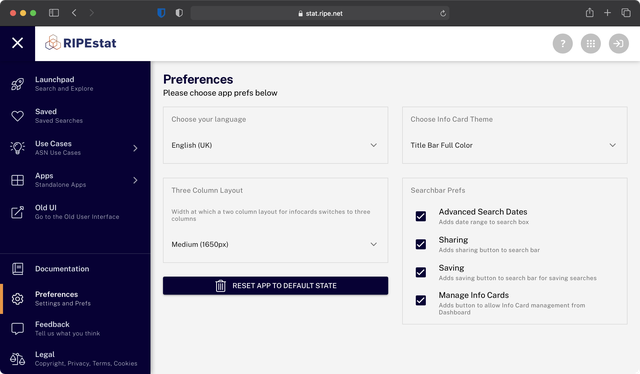Click the Use Cases lightbulb icon
640x374 pixels.
point(18,148)
